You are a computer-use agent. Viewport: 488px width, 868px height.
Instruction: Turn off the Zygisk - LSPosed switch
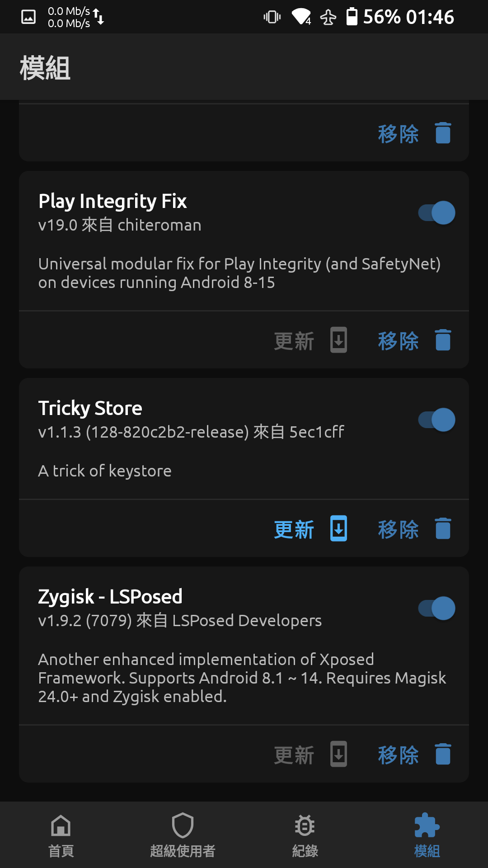[436, 608]
